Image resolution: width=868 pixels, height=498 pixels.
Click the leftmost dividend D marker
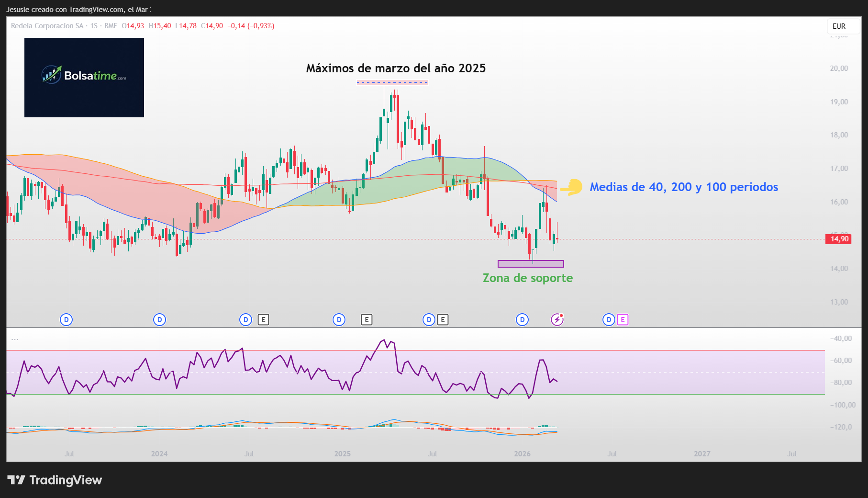[66, 319]
